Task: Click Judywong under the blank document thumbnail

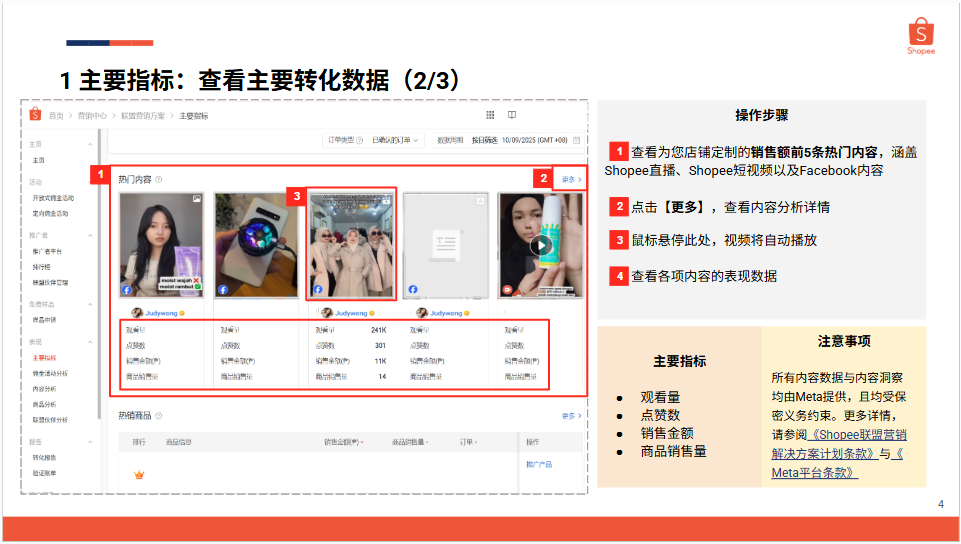Action: coord(446,313)
